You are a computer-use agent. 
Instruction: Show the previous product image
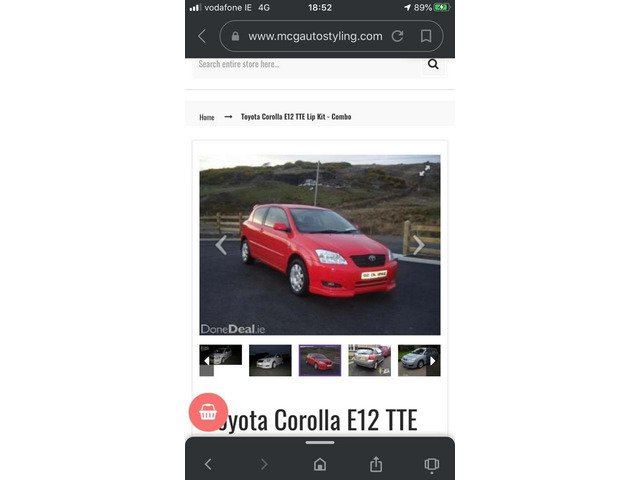(220, 245)
